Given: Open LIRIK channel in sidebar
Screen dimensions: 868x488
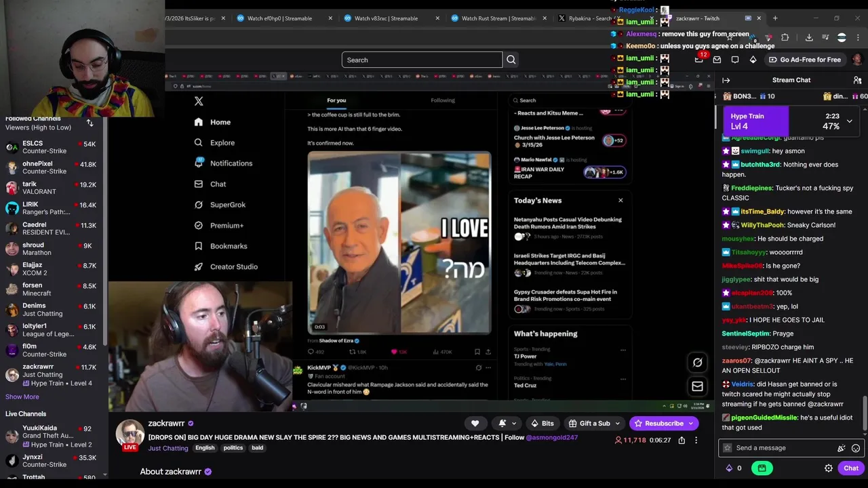Looking at the screenshot, I should [53, 208].
